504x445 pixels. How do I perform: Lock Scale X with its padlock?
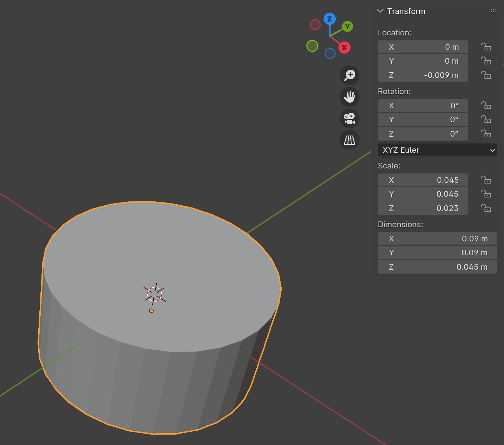(x=486, y=180)
